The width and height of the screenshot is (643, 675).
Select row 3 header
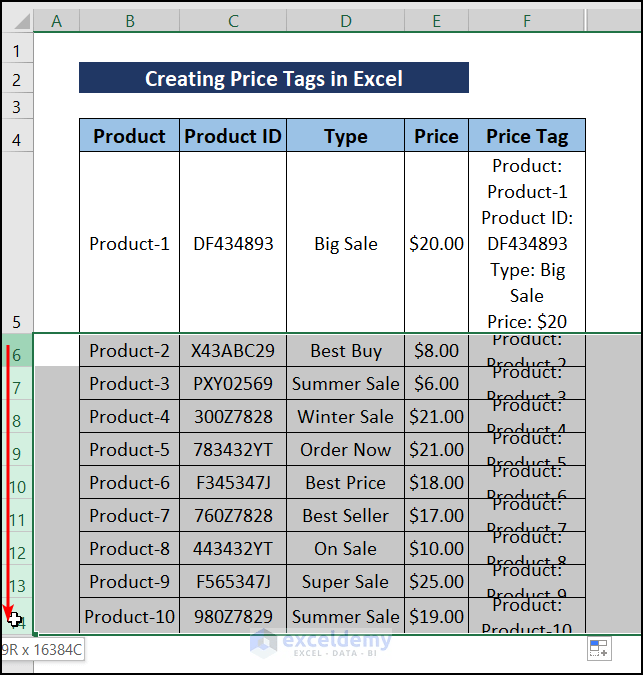coord(17,106)
